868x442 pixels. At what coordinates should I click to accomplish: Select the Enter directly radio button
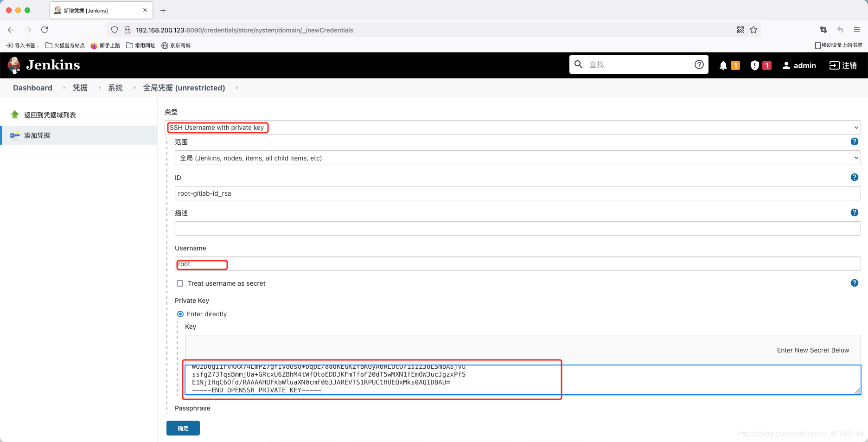[180, 314]
